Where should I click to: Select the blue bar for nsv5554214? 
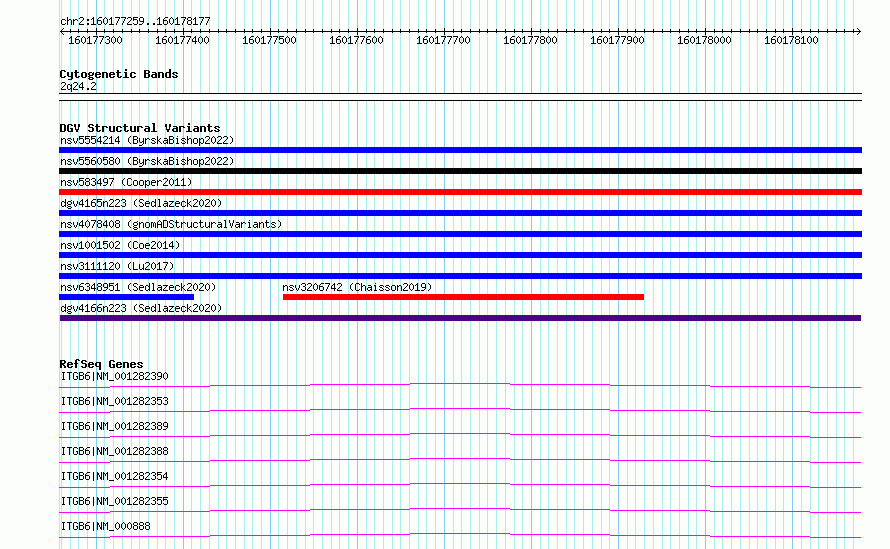460,150
